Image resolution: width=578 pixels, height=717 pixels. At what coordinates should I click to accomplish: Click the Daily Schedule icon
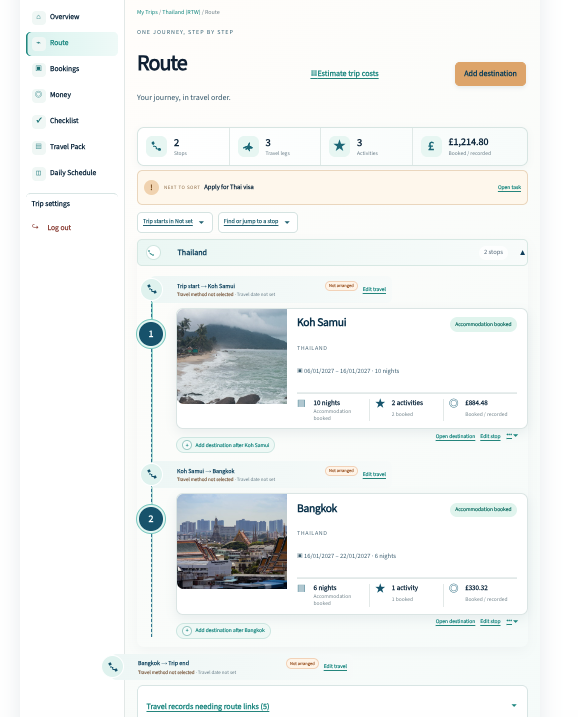[38, 173]
